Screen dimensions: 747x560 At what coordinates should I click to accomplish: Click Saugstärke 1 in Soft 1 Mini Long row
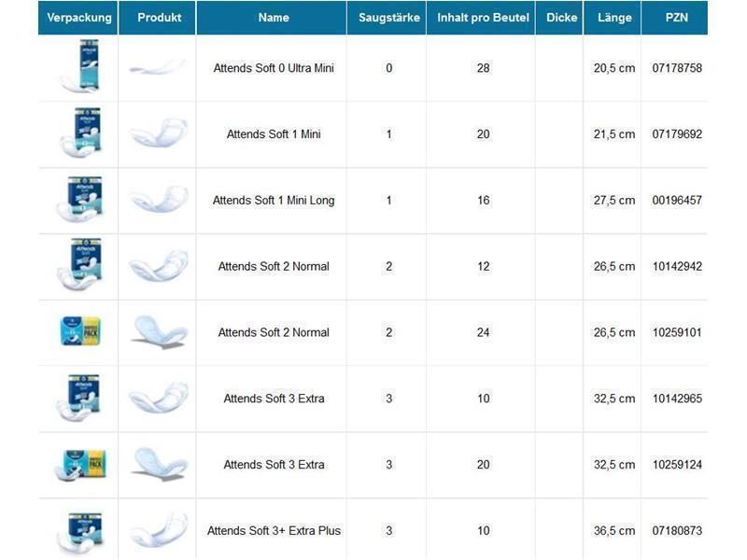pyautogui.click(x=388, y=201)
